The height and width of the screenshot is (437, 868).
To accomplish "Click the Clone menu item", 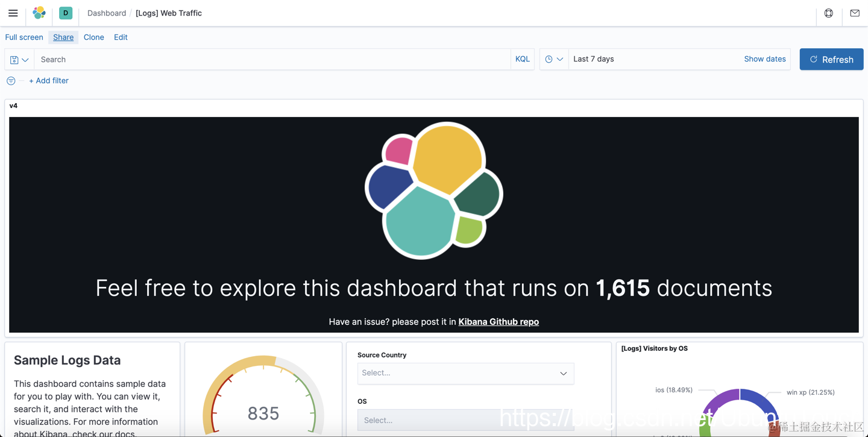I will (94, 37).
